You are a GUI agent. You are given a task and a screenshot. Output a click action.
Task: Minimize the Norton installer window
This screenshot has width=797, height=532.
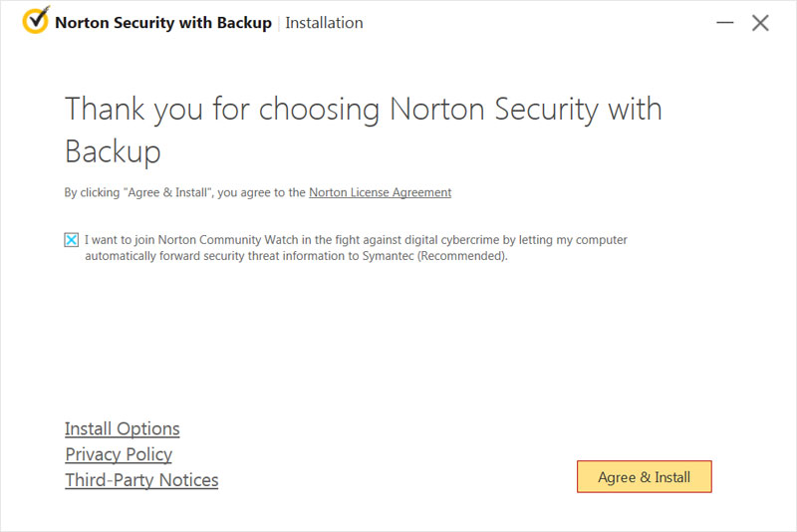tap(723, 22)
